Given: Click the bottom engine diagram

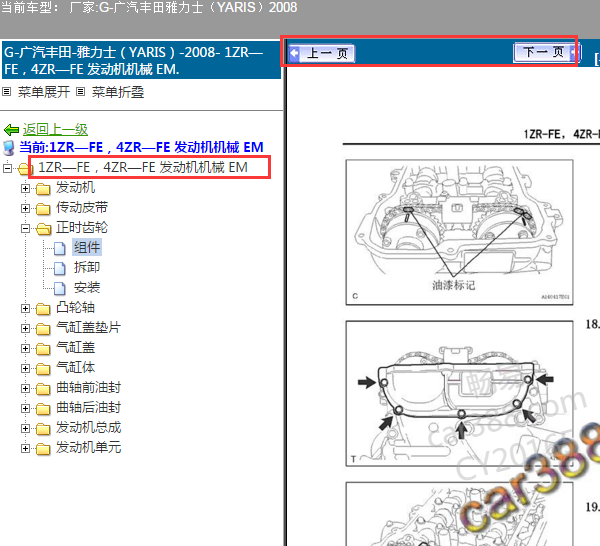Looking at the screenshot, I should click(x=459, y=514).
